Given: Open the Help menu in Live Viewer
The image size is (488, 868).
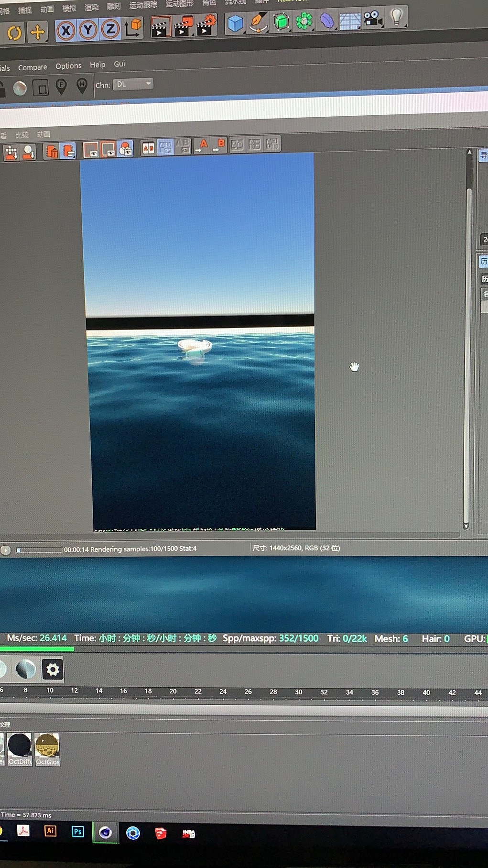Looking at the screenshot, I should coord(98,65).
